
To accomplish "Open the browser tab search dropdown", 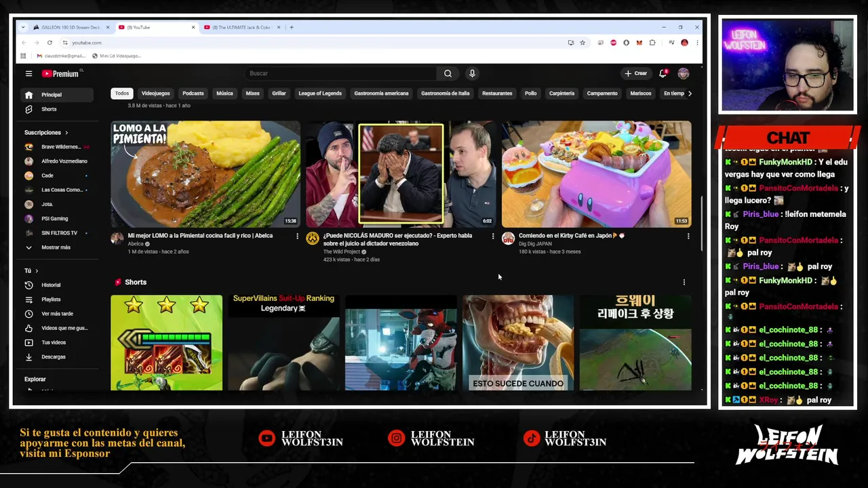I will [x=24, y=27].
